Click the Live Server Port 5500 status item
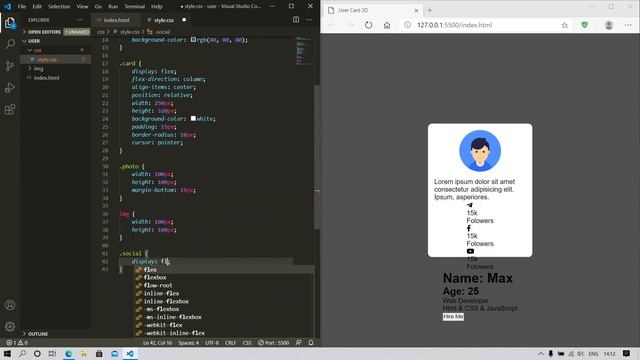 tap(273, 343)
